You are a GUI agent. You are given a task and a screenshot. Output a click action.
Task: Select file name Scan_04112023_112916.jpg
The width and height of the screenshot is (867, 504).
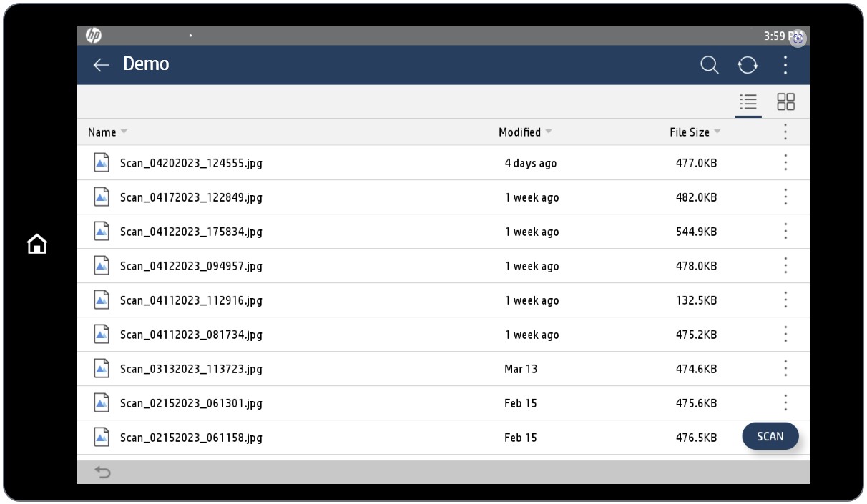tap(191, 301)
